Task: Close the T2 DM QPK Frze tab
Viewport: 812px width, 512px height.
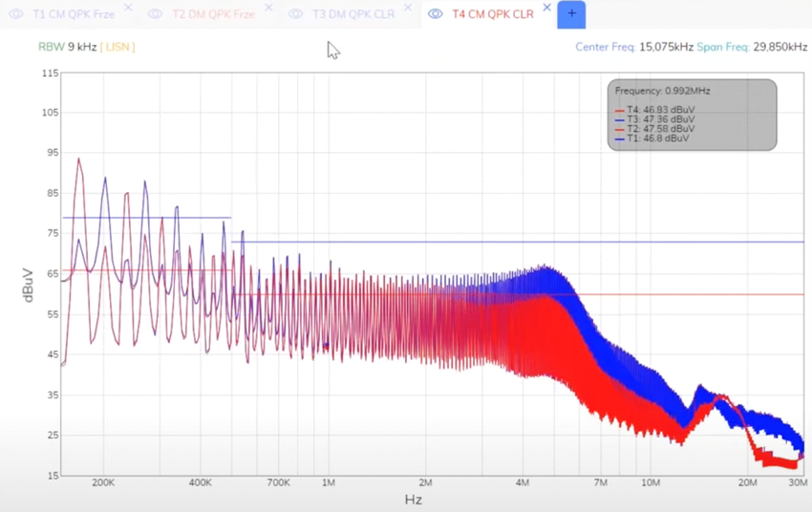Action: point(268,8)
